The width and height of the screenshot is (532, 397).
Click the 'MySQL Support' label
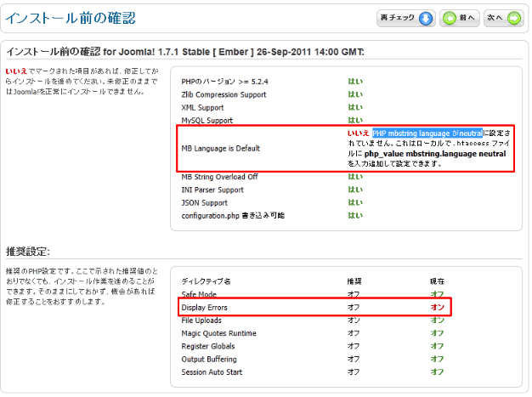[x=207, y=121]
